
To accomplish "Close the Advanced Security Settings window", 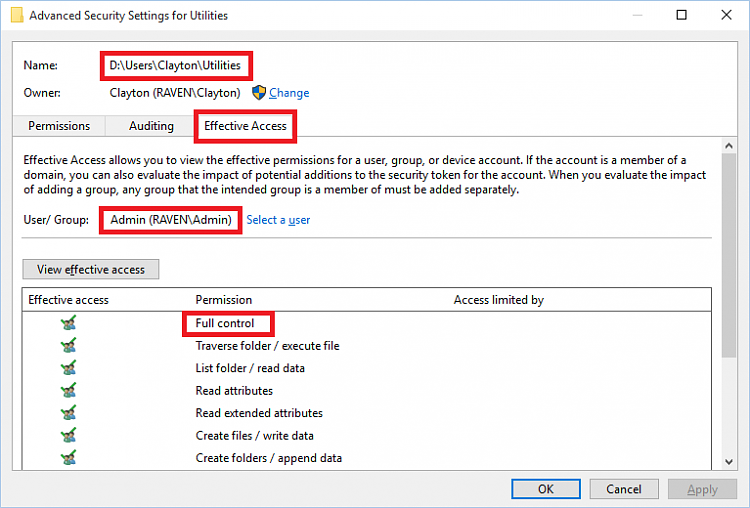I will (726, 15).
